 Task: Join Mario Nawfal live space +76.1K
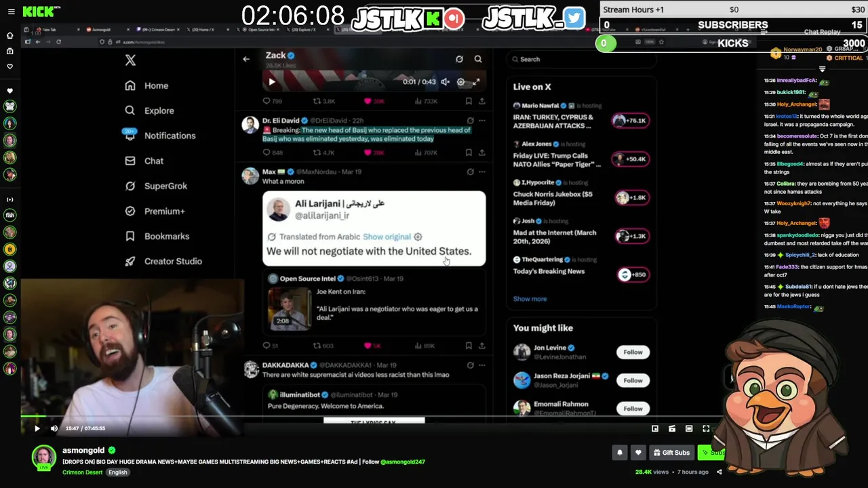coord(631,121)
